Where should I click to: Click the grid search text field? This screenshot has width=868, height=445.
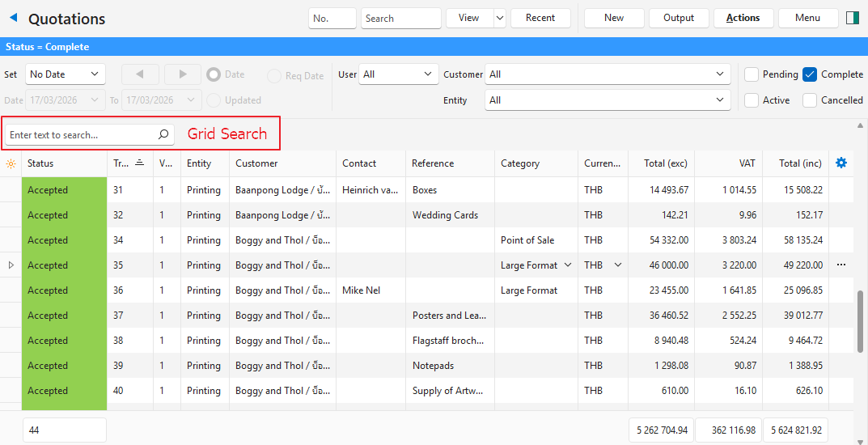(79, 135)
